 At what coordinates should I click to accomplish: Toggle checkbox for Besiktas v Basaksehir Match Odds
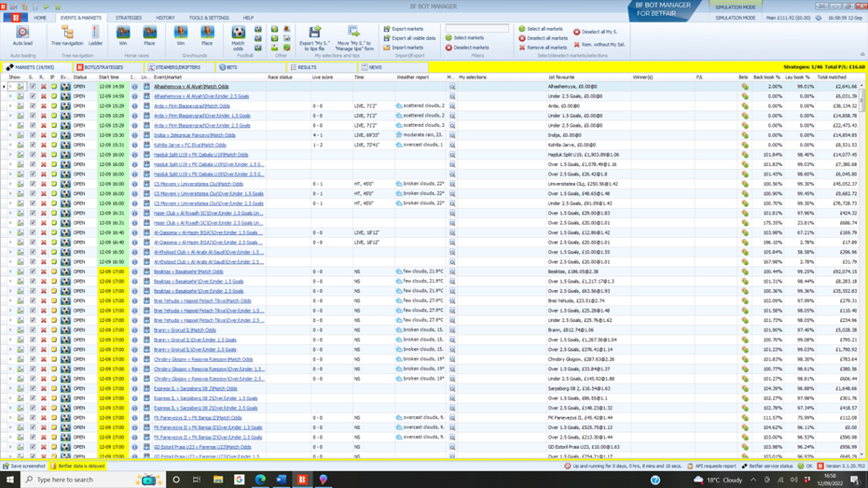(x=33, y=272)
